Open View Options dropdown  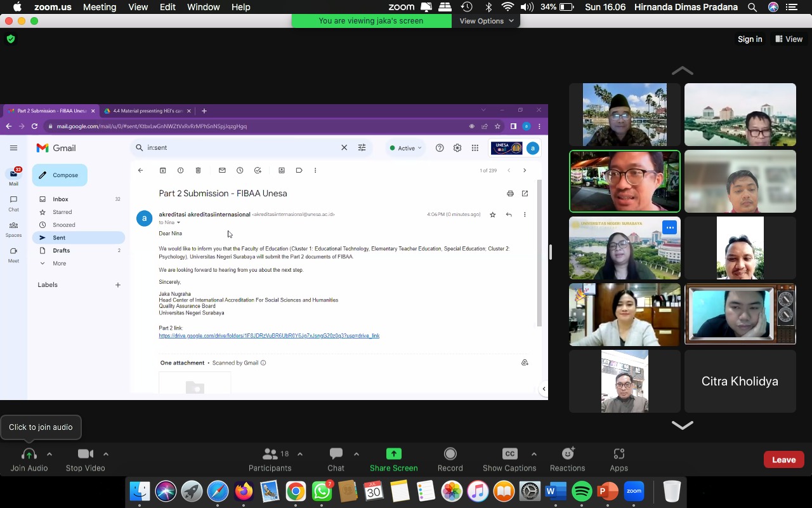point(487,21)
